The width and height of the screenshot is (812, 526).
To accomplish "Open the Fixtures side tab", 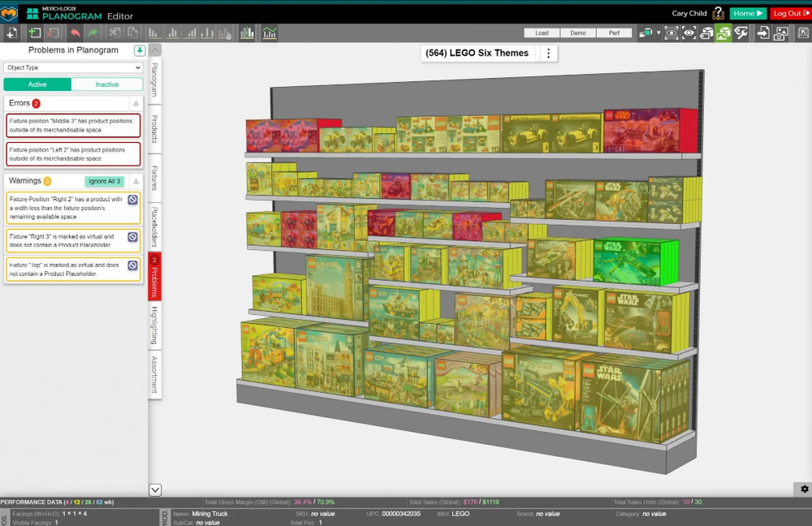I will (155, 178).
